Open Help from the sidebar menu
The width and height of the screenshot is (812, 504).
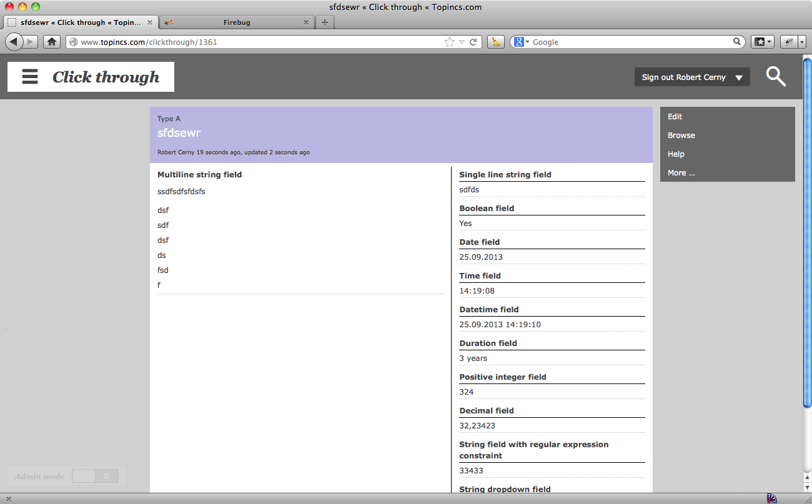pos(676,154)
